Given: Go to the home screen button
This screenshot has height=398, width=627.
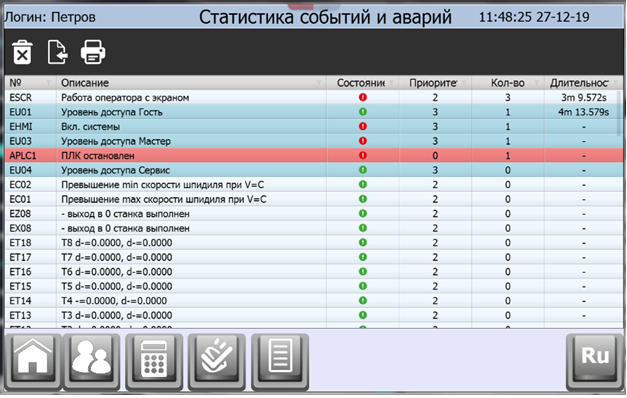Looking at the screenshot, I should point(33,361).
